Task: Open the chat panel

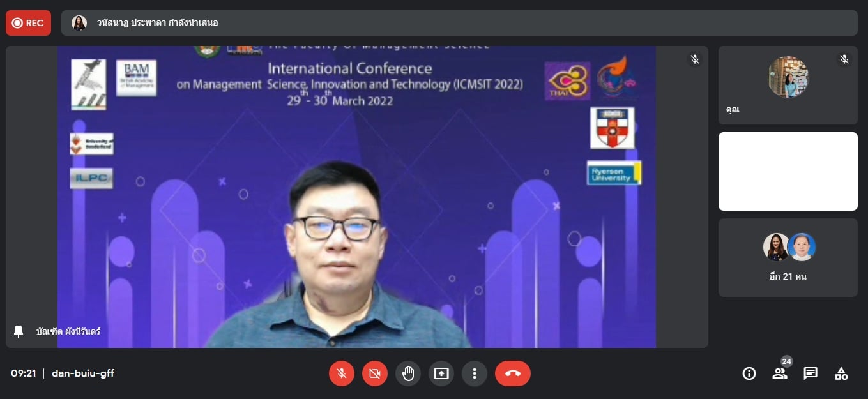Action: click(811, 373)
